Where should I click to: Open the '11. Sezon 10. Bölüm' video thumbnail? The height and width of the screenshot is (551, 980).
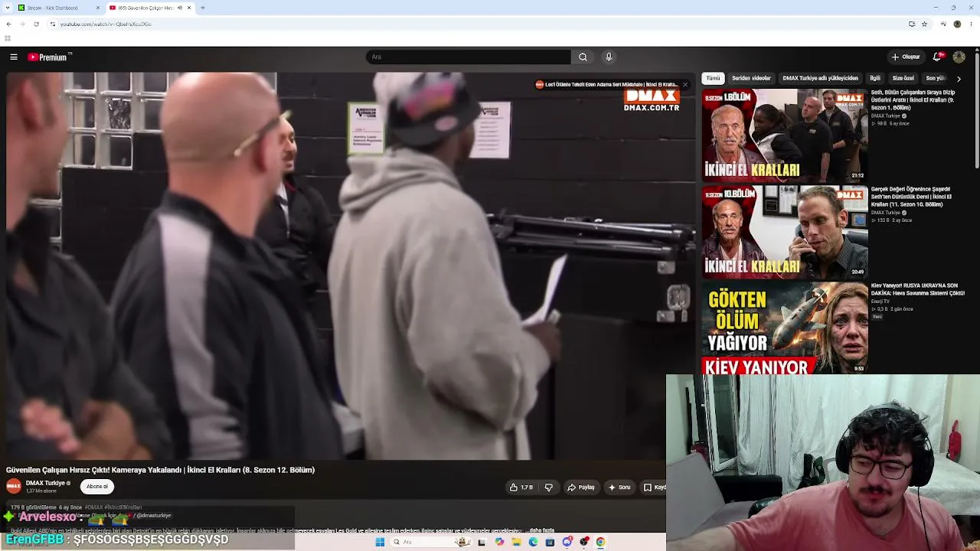(785, 232)
